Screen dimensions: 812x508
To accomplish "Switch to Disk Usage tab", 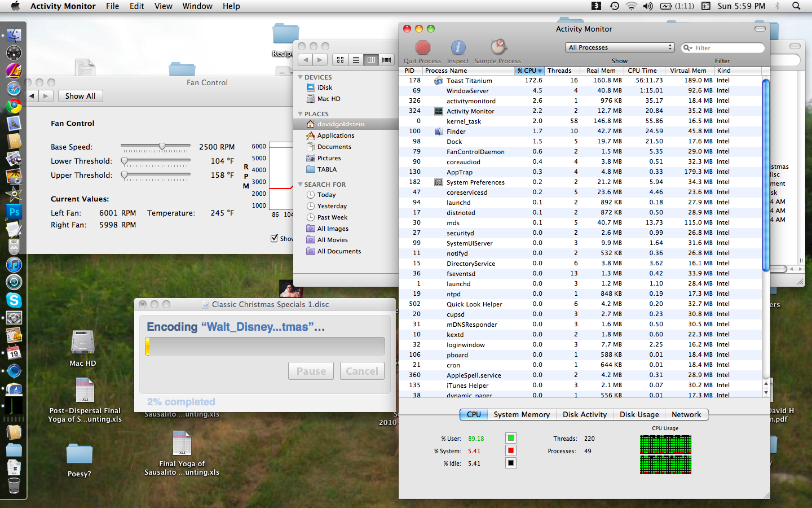I will 639,414.
